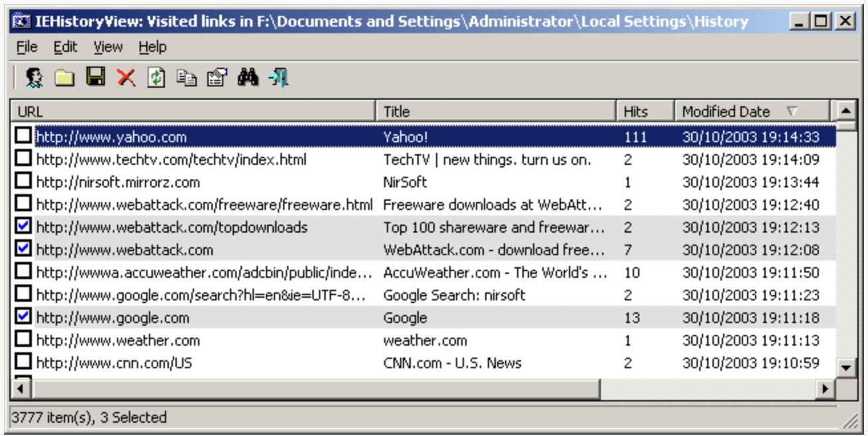Refresh the history list using the green arrows icon
Image resolution: width=868 pixels, height=436 pixels.
click(156, 78)
